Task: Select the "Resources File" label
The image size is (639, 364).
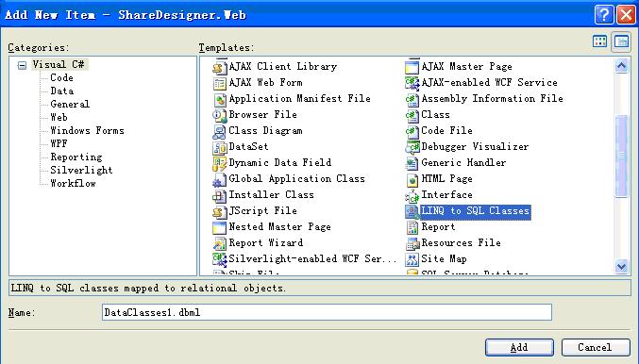Action: 461,243
